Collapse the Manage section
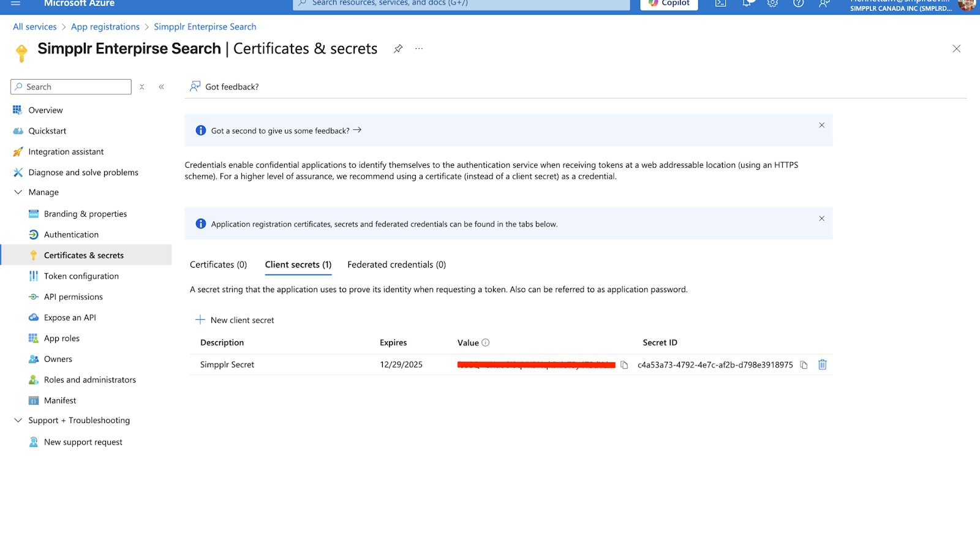 (x=18, y=192)
